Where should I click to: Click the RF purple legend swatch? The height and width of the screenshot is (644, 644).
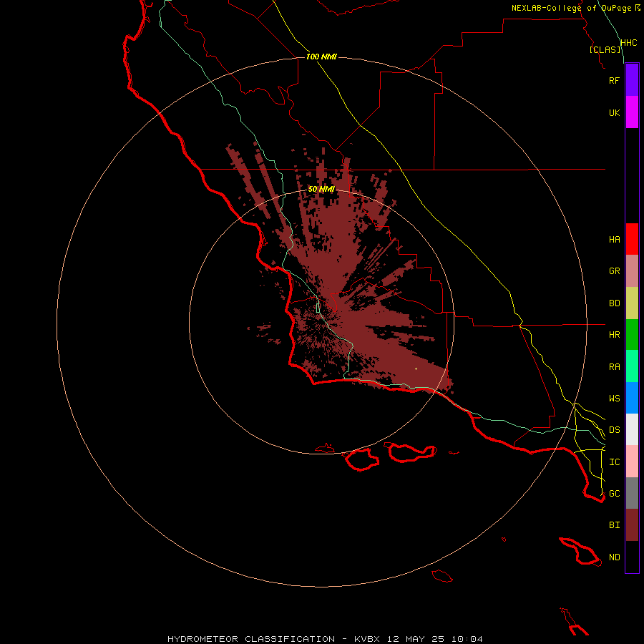632,80
